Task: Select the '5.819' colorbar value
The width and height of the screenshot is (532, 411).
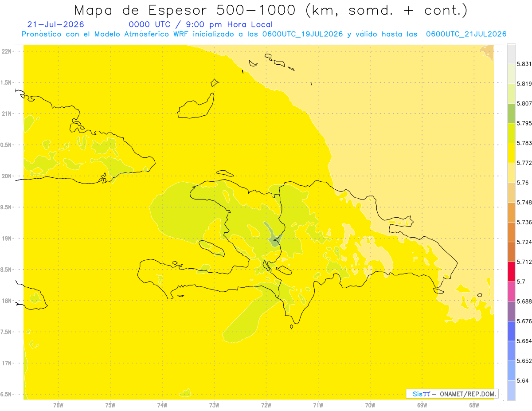Action: pos(524,84)
